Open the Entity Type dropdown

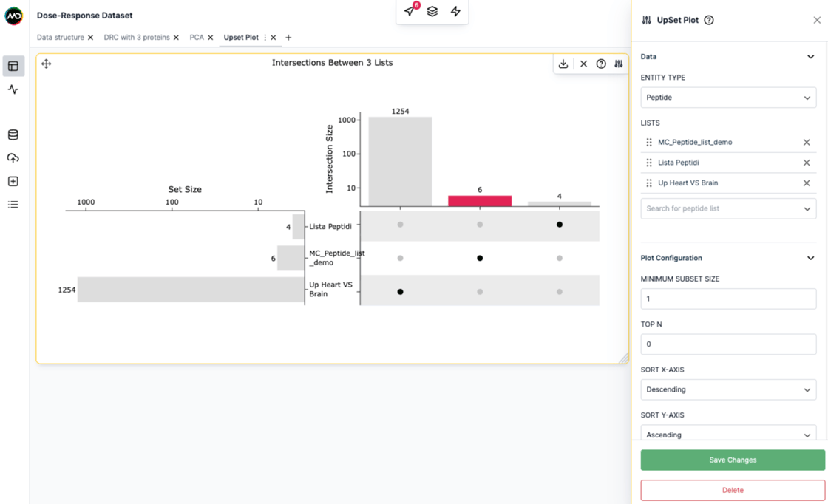pos(728,98)
